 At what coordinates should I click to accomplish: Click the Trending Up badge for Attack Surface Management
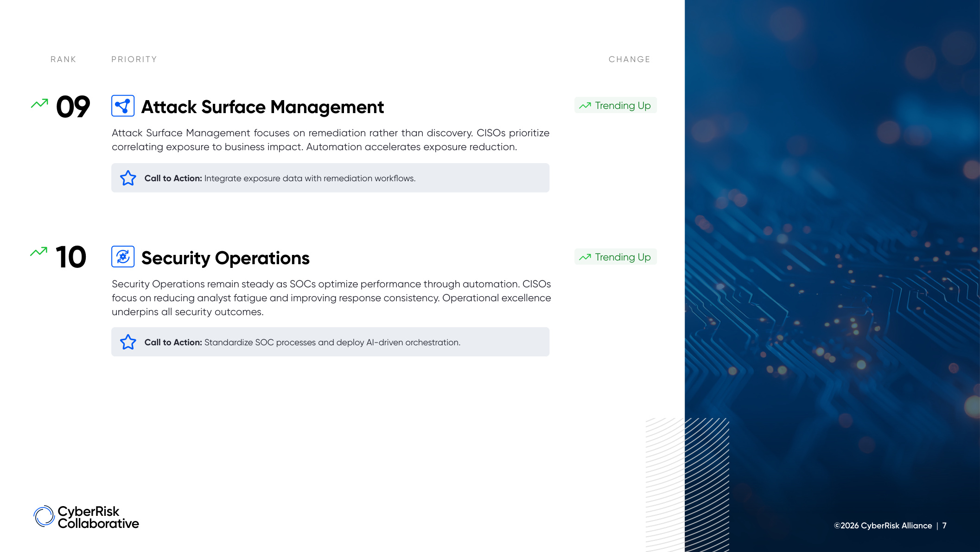pos(615,105)
